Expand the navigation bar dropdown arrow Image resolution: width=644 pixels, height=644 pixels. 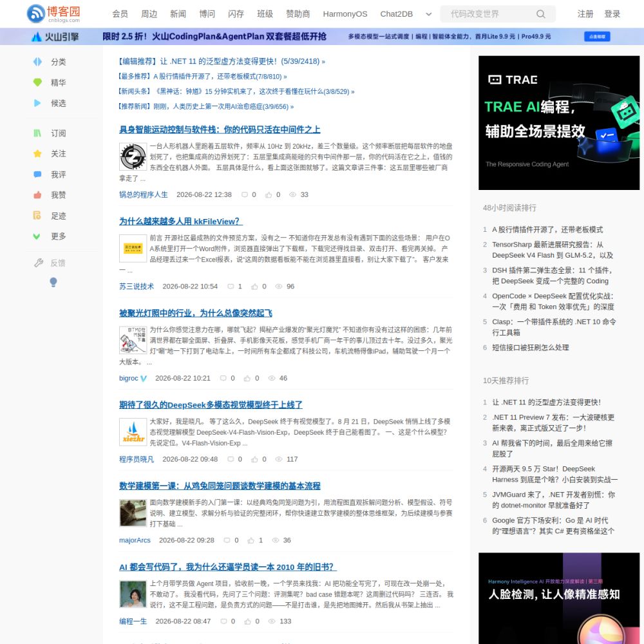(428, 14)
